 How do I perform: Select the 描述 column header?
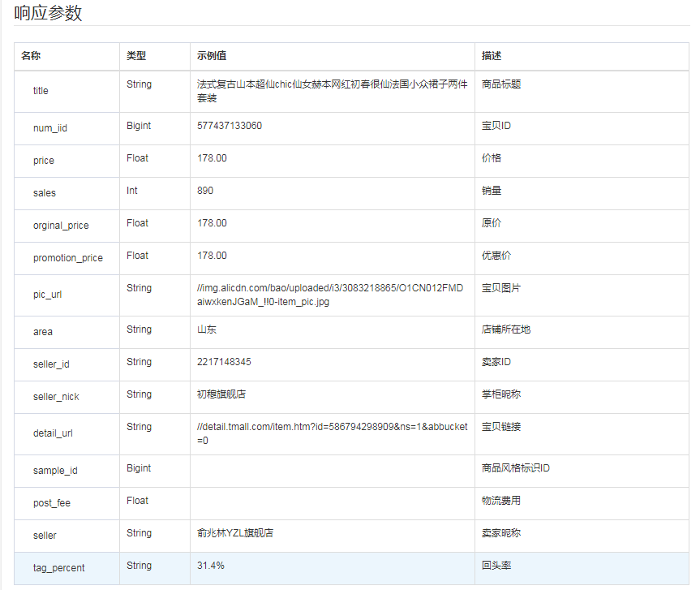(x=492, y=56)
